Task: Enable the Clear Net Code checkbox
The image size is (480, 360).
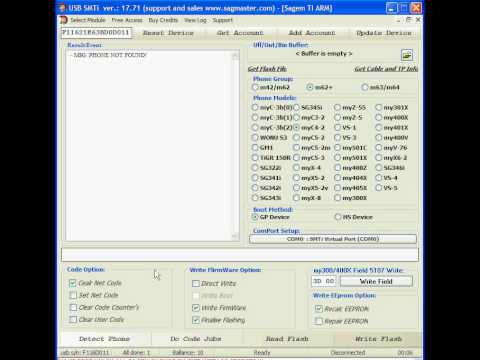Action: [73, 283]
